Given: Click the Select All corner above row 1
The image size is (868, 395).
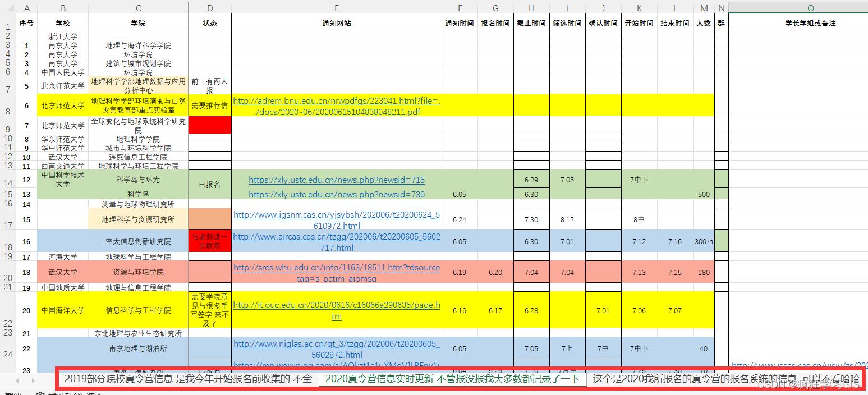Looking at the screenshot, I should 7,8.
